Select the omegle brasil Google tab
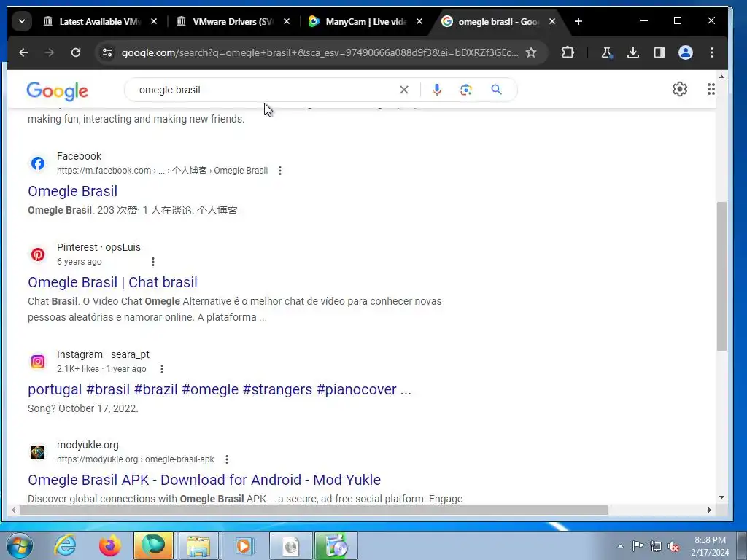 point(498,21)
